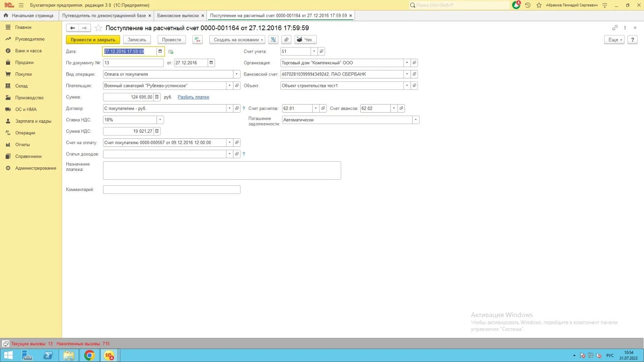The image size is (644, 362).
Task: Open File Explorer from the taskbar
Action: (69, 356)
